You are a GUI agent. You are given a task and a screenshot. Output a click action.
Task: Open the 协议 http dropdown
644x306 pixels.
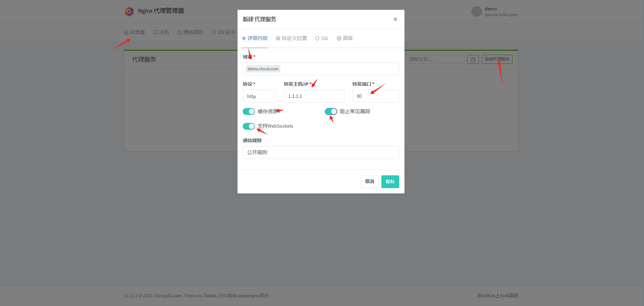point(259,96)
